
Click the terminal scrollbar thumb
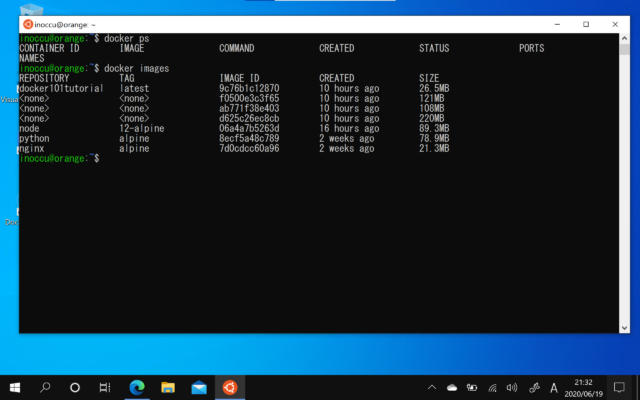point(624,49)
